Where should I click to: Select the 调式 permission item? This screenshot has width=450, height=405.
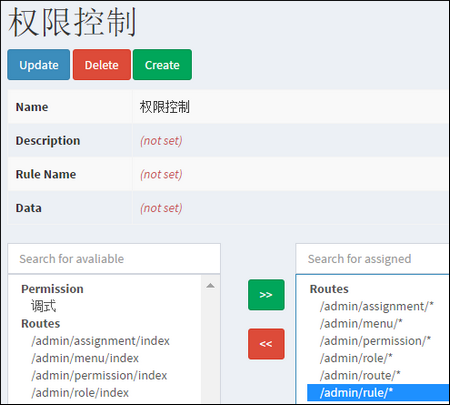(x=43, y=306)
